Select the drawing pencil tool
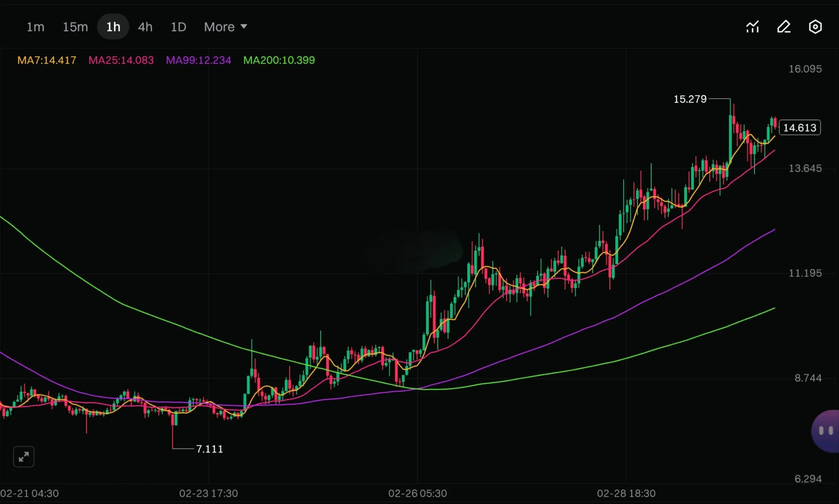This screenshot has height=504, width=839. [x=784, y=27]
